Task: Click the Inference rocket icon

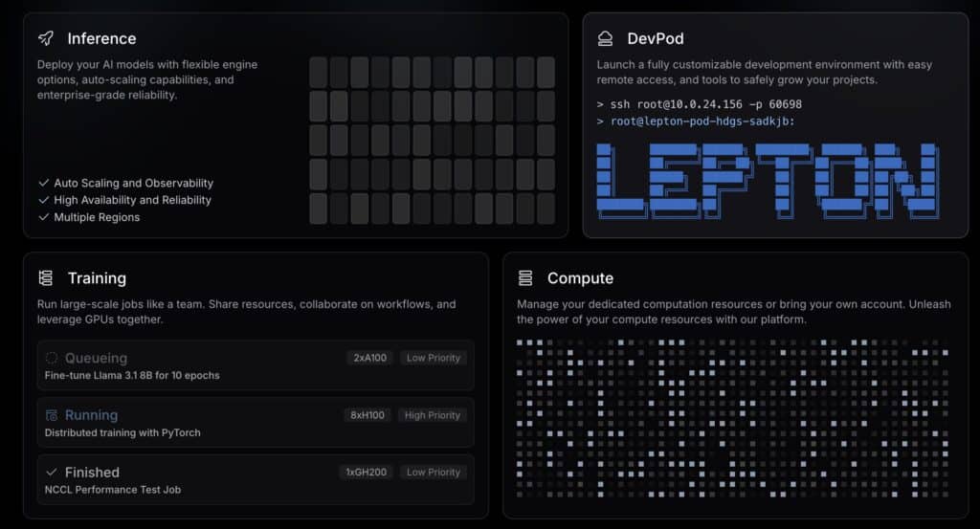Action: 46,39
